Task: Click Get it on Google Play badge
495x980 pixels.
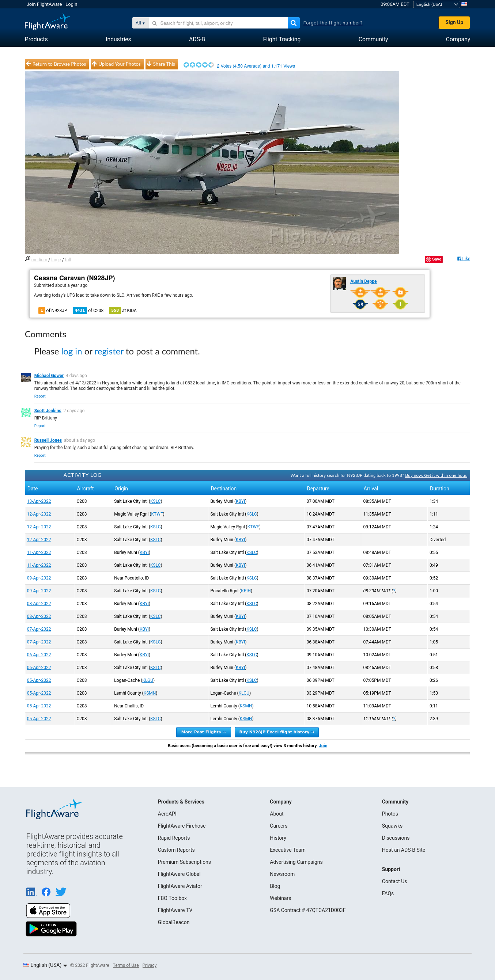Action: click(x=52, y=928)
